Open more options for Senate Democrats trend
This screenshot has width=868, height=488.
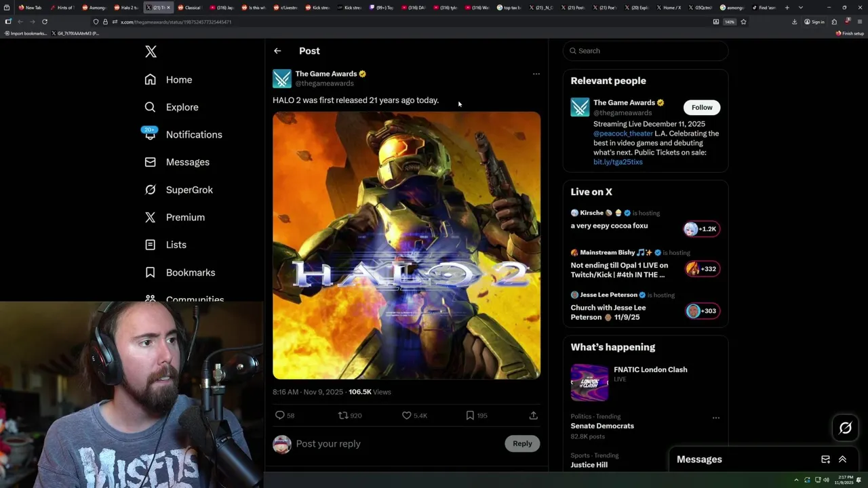(715, 418)
